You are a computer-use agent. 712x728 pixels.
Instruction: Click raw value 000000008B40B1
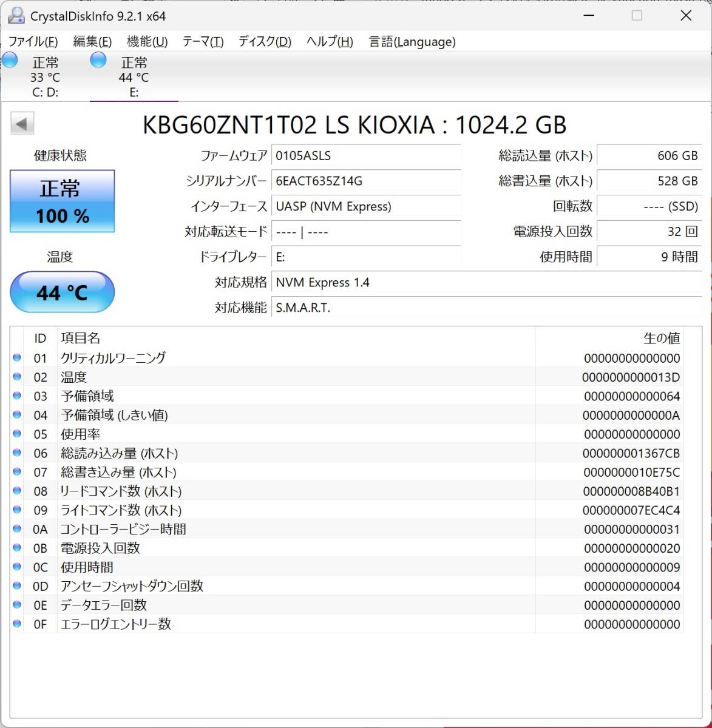631,491
